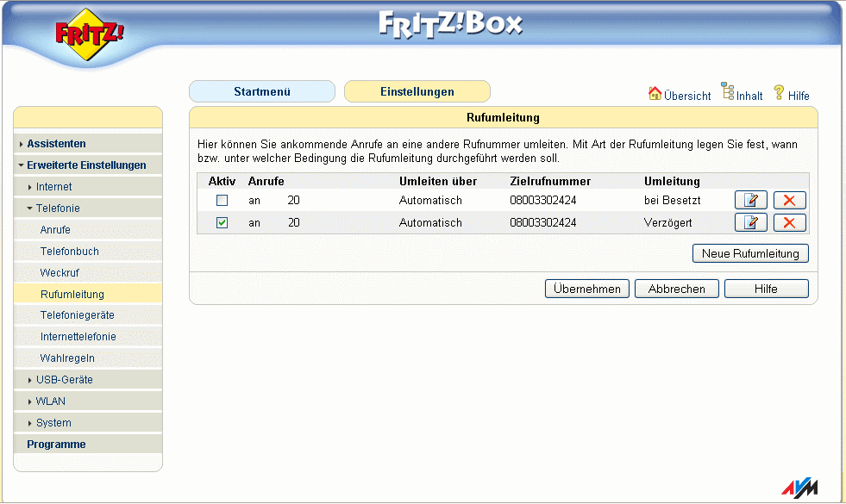Click the Abbrechen button
Image resolution: width=846 pixels, height=504 pixels.
677,289
